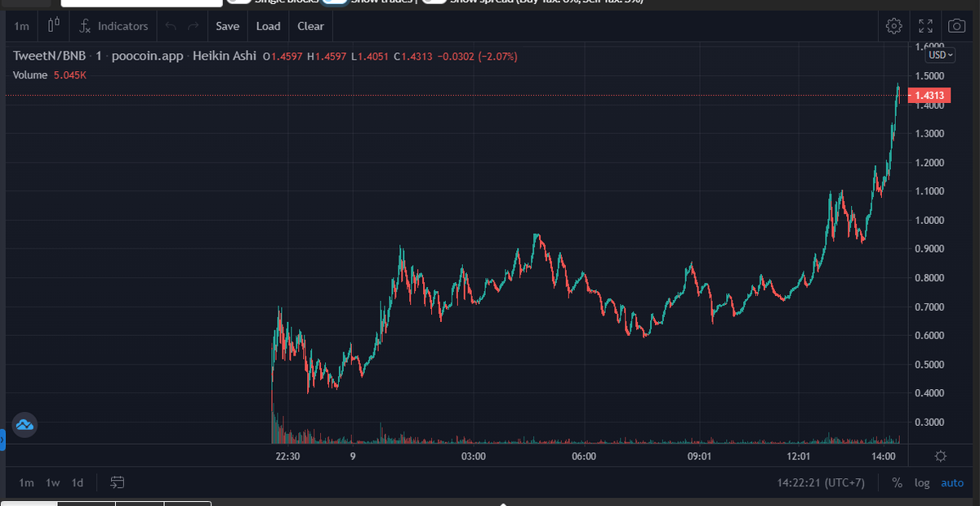Image resolution: width=980 pixels, height=506 pixels.
Task: Undo the last chart action
Action: tap(171, 26)
